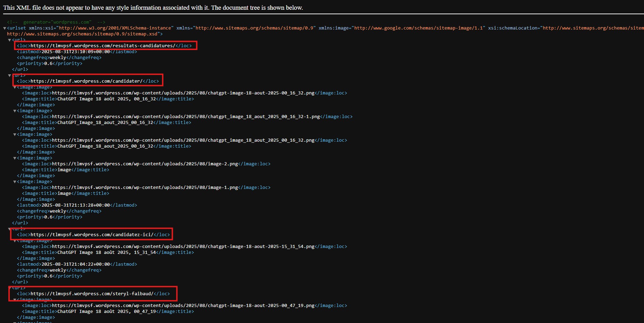
Task: Collapse the root urlset element
Action: 5,28
